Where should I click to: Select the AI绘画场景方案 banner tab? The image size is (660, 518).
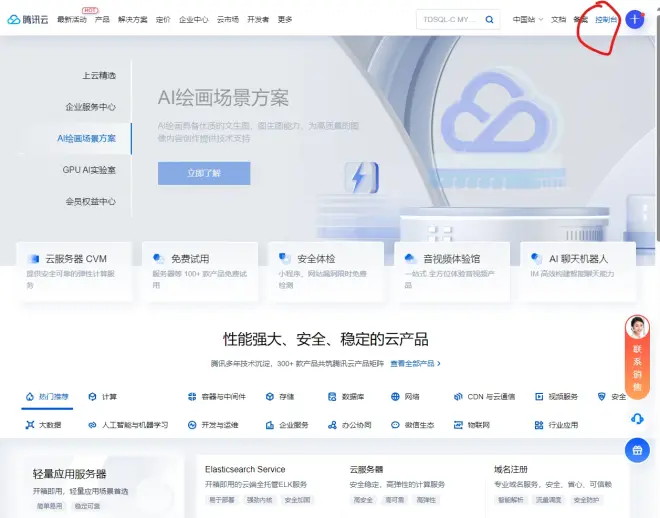tap(86, 138)
